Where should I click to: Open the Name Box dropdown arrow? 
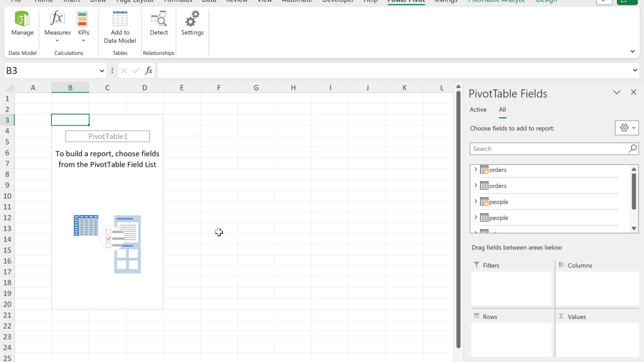pos(102,71)
